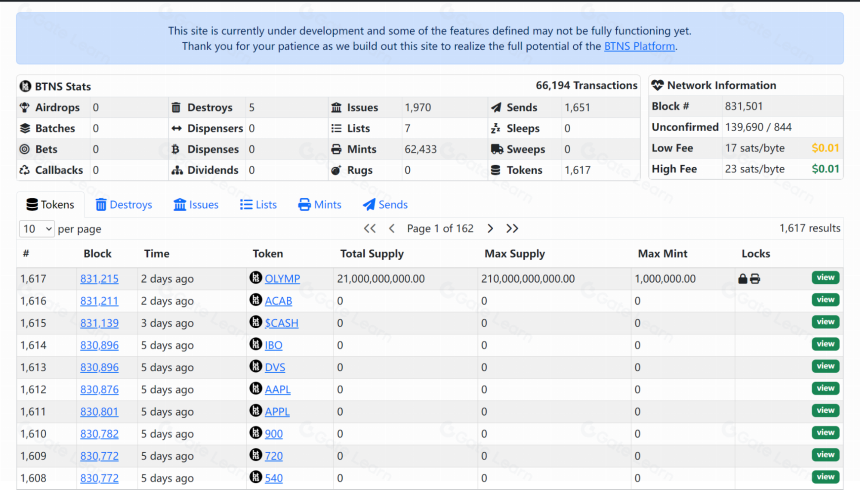This screenshot has height=502, width=860.
Task: Open block 831,211 link
Action: (99, 301)
